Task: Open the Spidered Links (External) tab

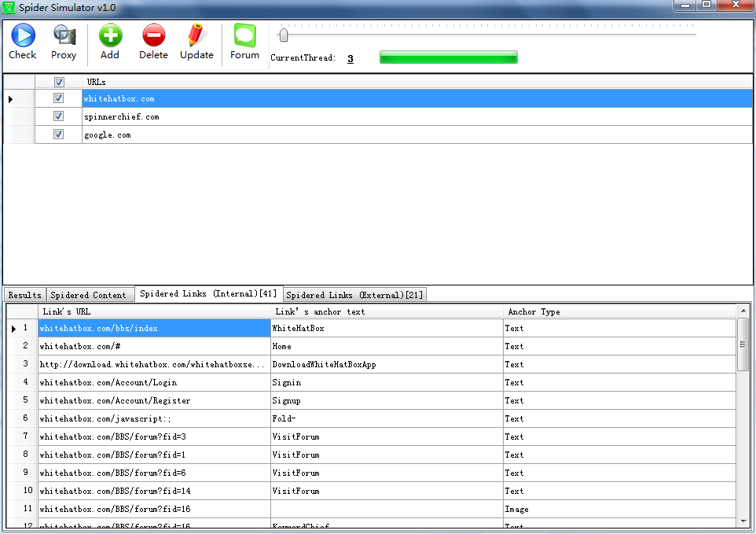Action: point(354,295)
